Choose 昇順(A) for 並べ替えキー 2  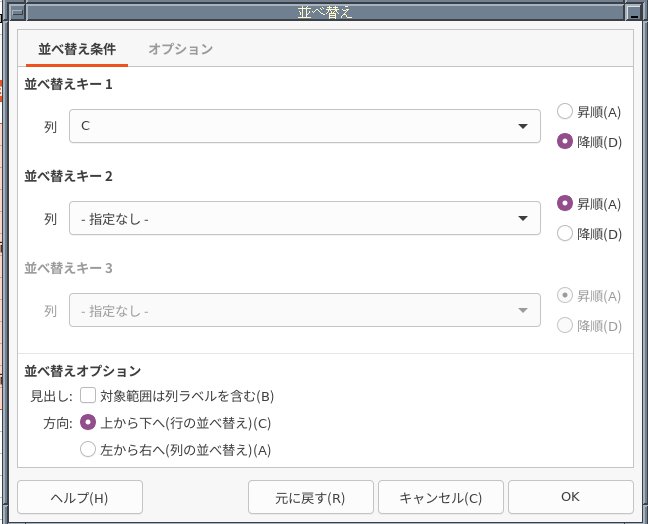565,203
